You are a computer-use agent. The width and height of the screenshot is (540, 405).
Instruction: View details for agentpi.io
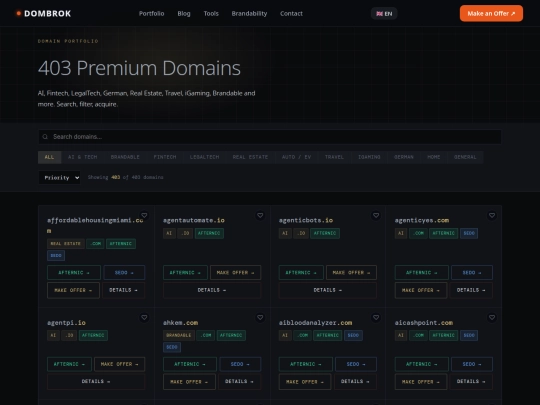(x=96, y=382)
